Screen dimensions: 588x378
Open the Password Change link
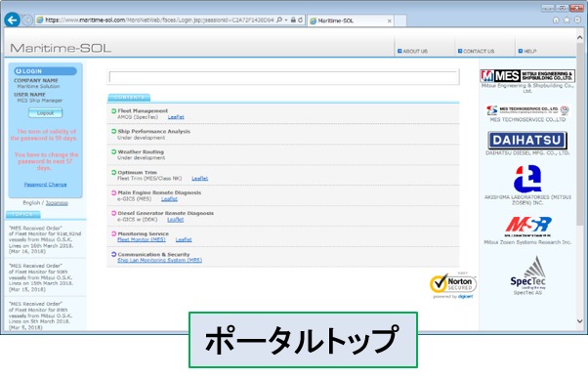coord(45,185)
